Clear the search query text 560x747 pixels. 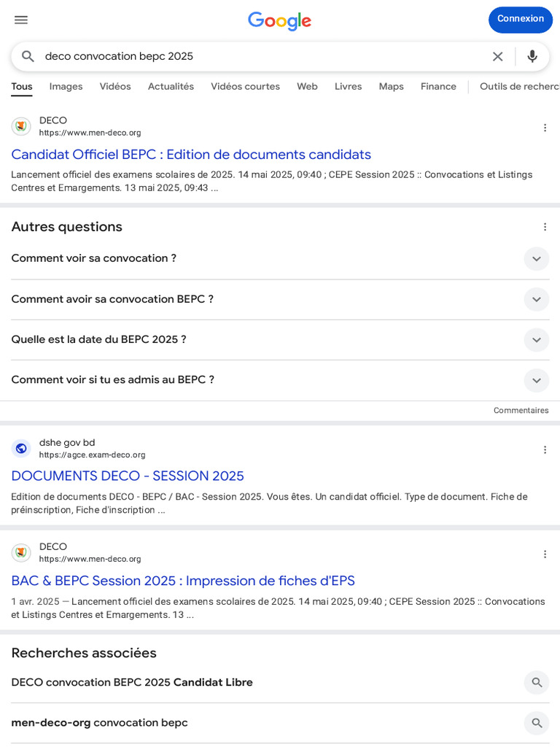coord(497,56)
